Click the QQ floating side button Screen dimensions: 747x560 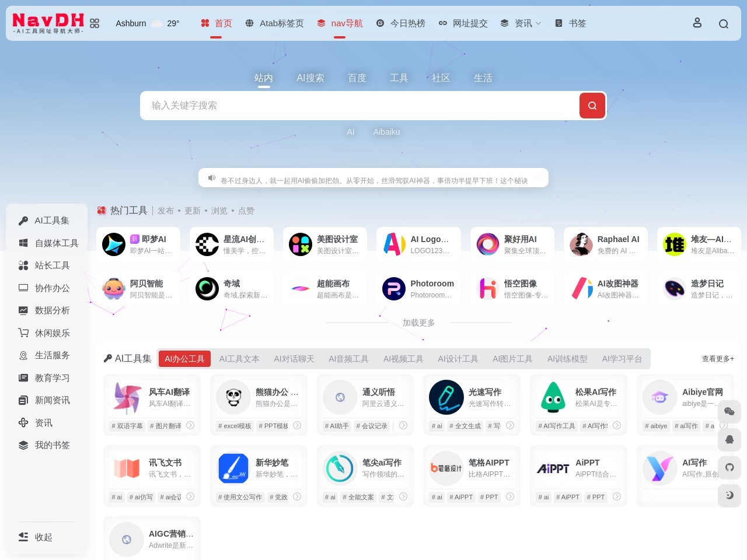click(x=729, y=439)
